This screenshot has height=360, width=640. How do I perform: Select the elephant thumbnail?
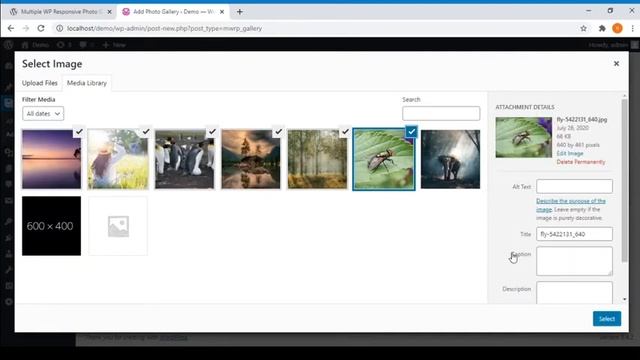click(x=450, y=159)
